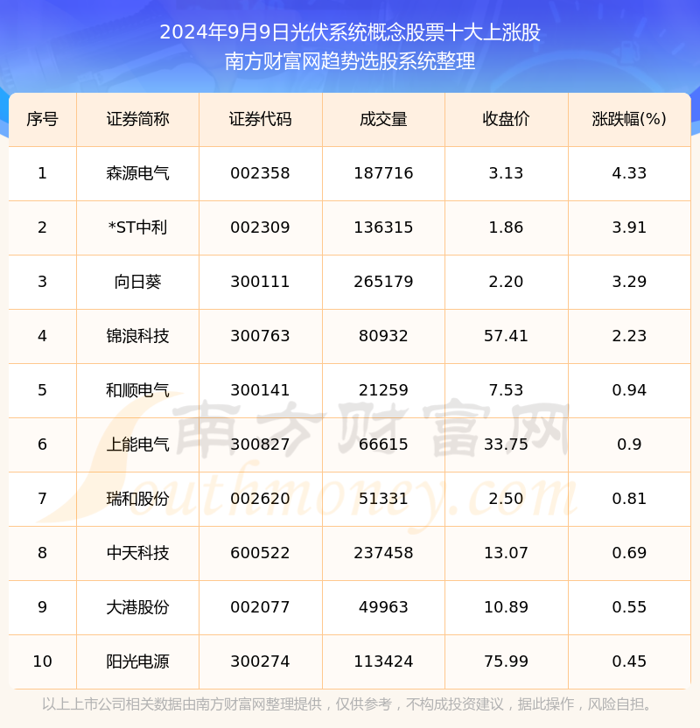Click the change percentage 0.69
The height and width of the screenshot is (728, 700).
(629, 553)
